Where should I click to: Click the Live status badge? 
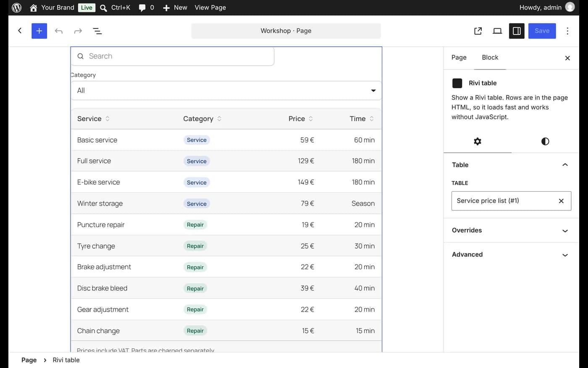(87, 8)
